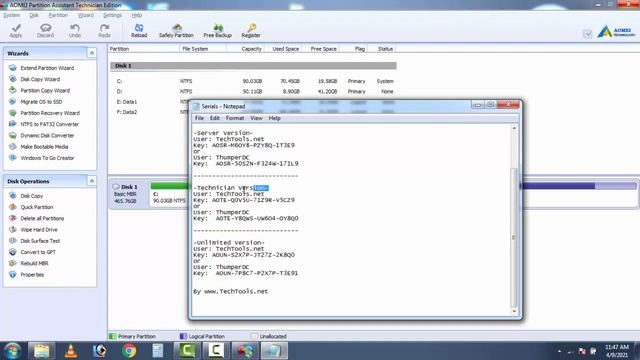Open the Safely Partition tool

[x=176, y=31]
